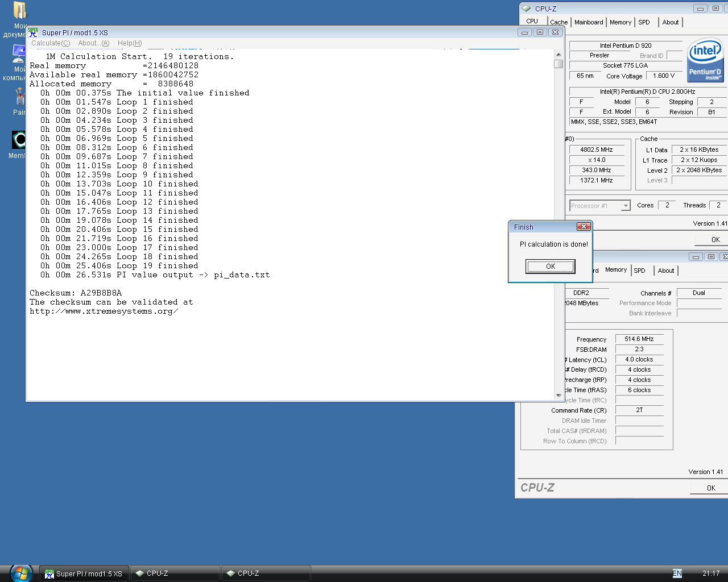The image size is (728, 582).
Task: Click the xtremesystems.org URL text
Action: tap(104, 311)
